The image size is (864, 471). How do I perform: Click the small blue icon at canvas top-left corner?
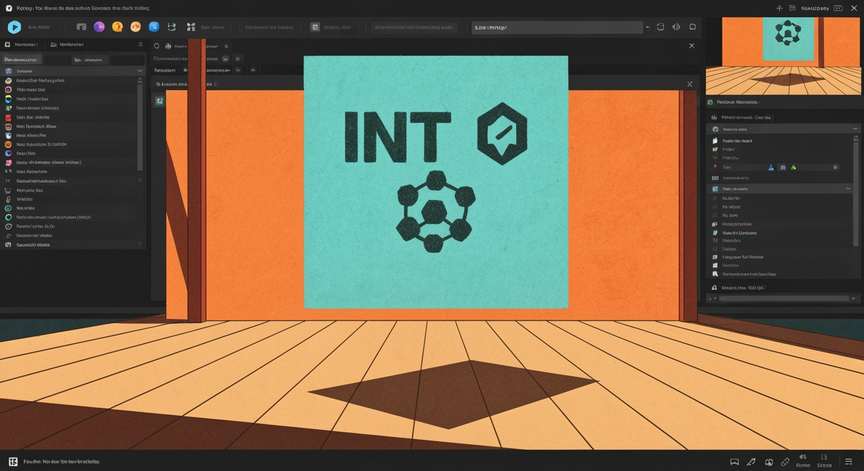coord(159,101)
